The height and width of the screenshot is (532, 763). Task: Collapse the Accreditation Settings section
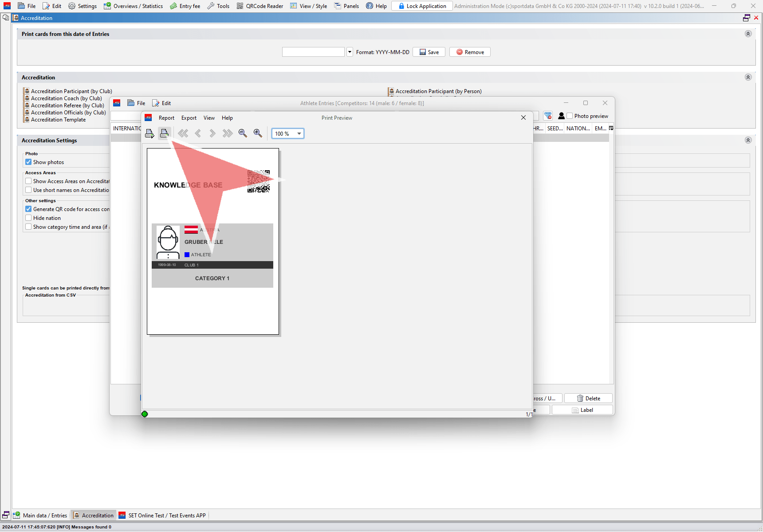coord(748,140)
